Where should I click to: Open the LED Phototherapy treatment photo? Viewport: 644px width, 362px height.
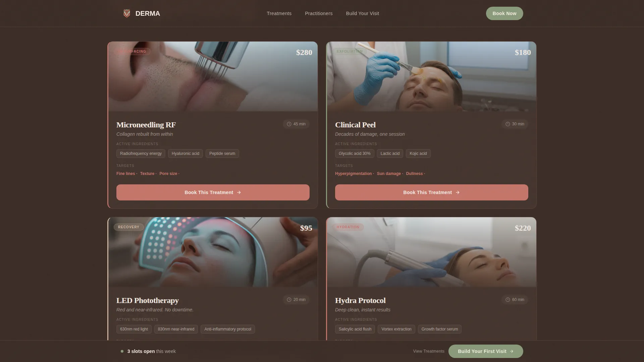tap(213, 252)
